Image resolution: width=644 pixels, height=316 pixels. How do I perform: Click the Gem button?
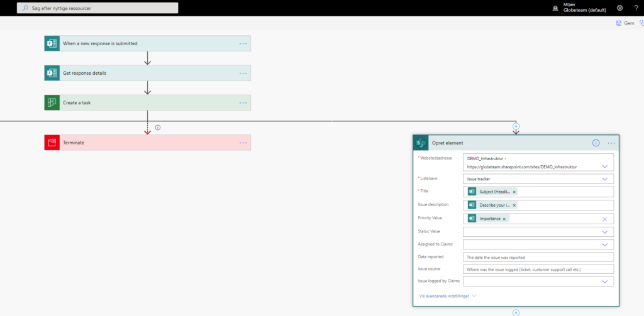[x=625, y=23]
